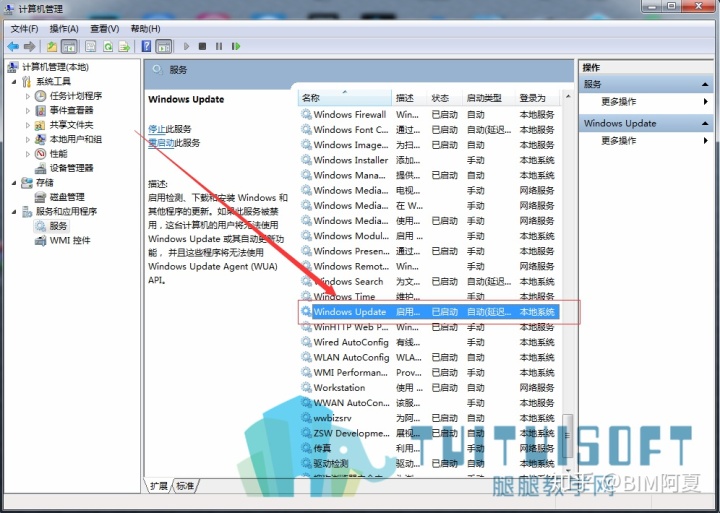Click the 任务计划程序 clock icon
The height and width of the screenshot is (513, 720).
pos(40,96)
